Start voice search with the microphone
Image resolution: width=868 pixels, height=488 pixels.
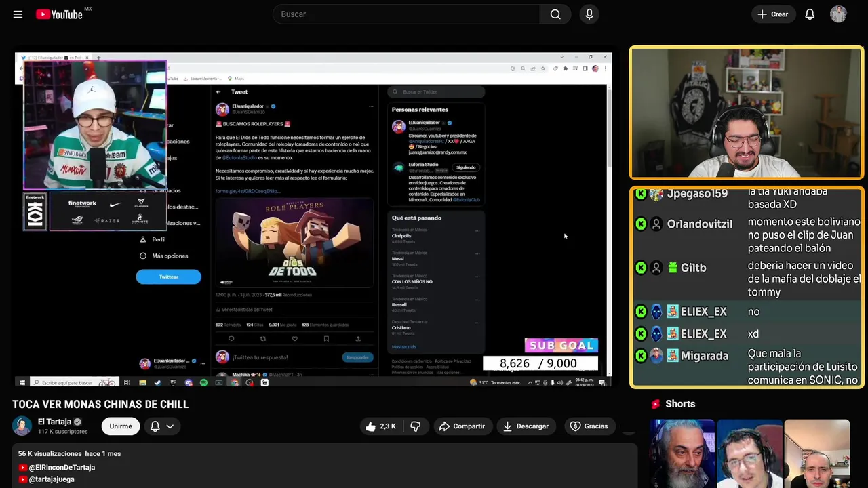coord(589,14)
